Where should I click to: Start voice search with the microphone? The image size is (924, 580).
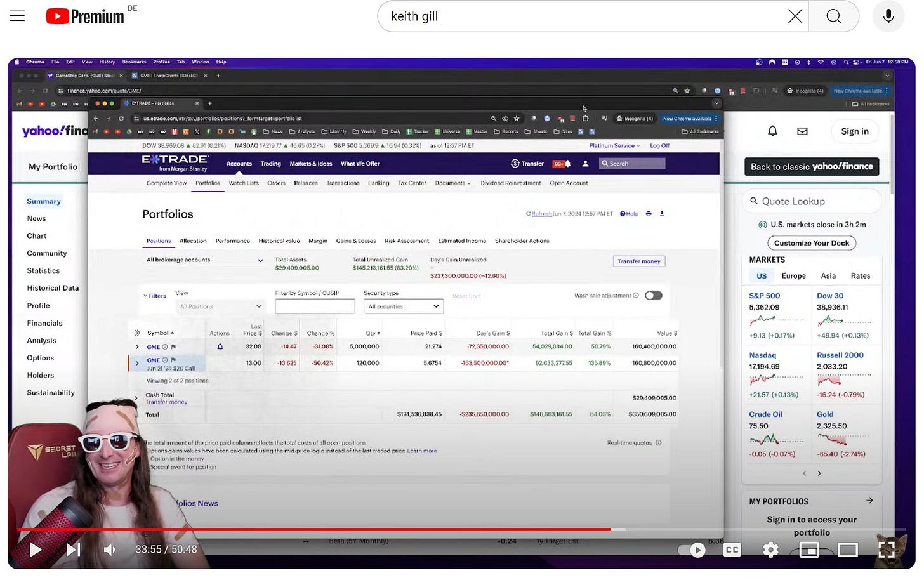tap(888, 16)
